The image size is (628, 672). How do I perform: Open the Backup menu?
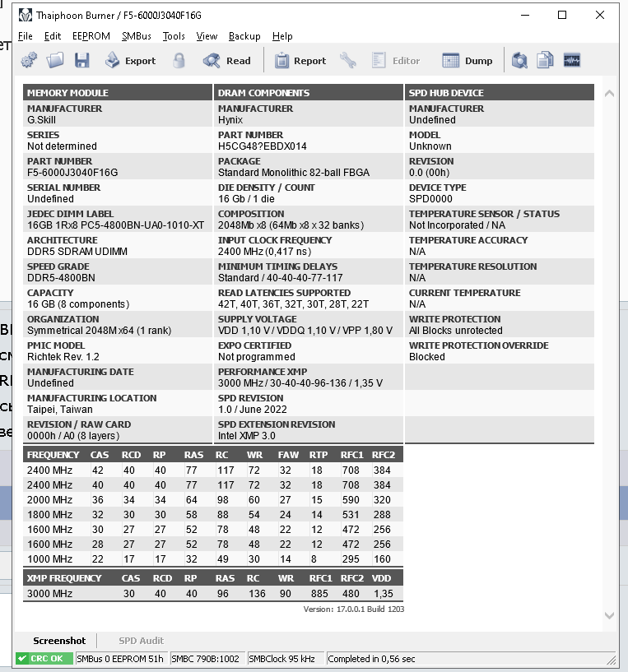click(244, 36)
